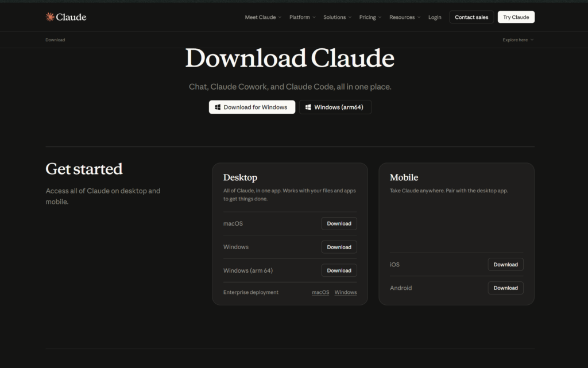Expand the Resources menu
Screen dimensions: 588x368
click(405, 17)
